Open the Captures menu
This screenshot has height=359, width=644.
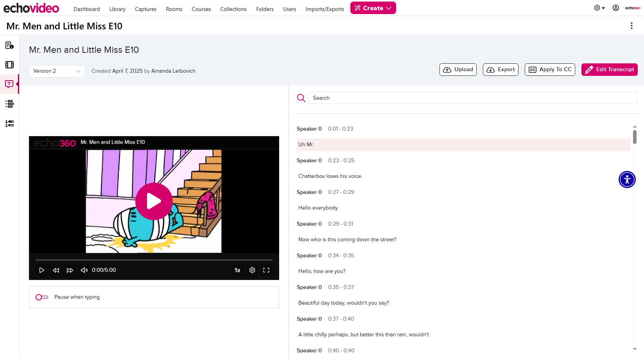(x=146, y=9)
